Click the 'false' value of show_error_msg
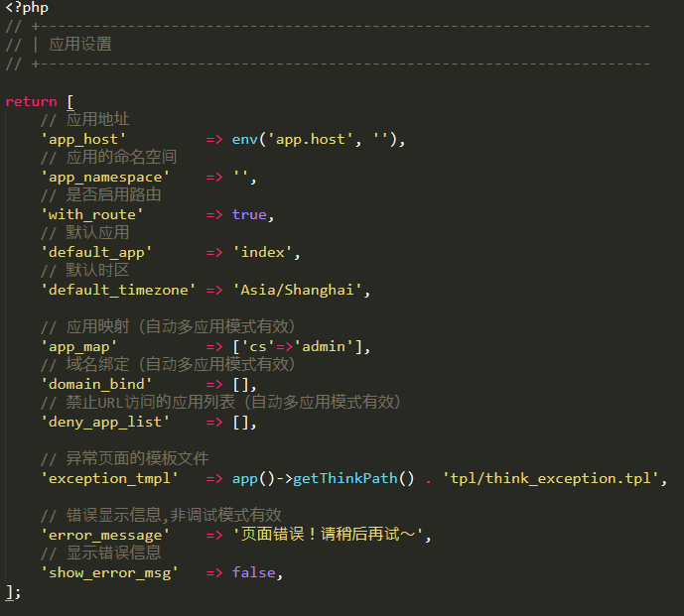The image size is (684, 616). [x=254, y=572]
